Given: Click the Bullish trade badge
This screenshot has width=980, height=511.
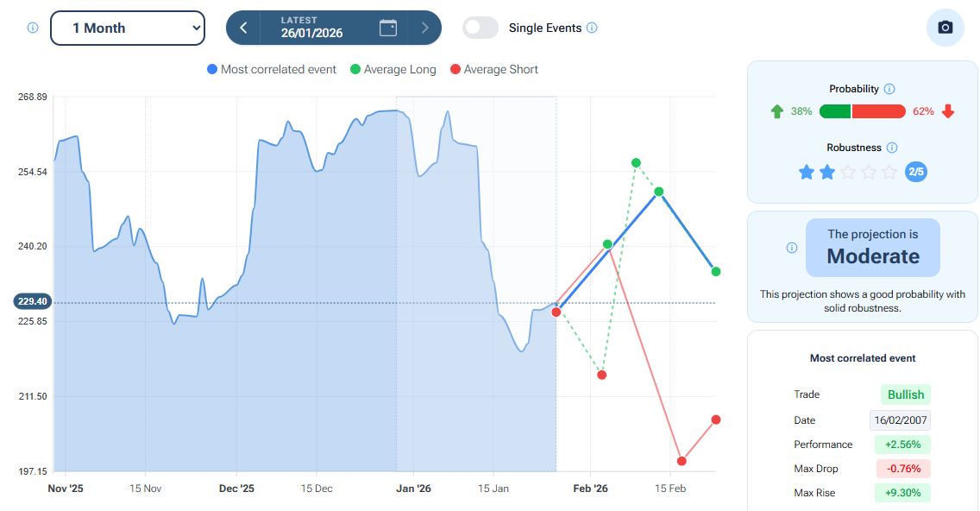Looking at the screenshot, I should click(906, 394).
